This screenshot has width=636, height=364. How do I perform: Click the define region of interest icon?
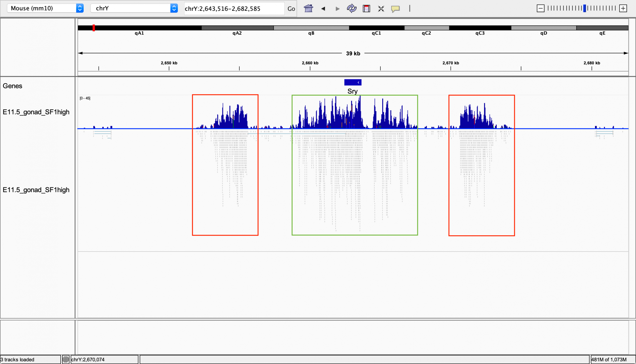366,9
